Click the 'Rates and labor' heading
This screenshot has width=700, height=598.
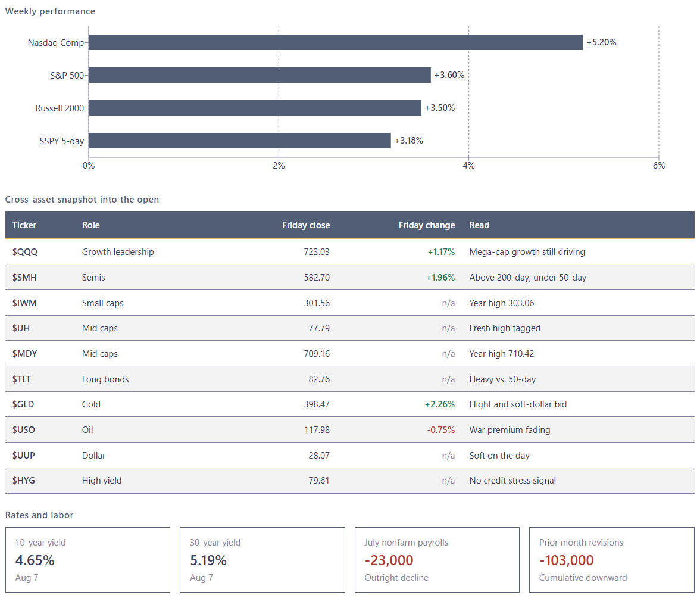[39, 515]
